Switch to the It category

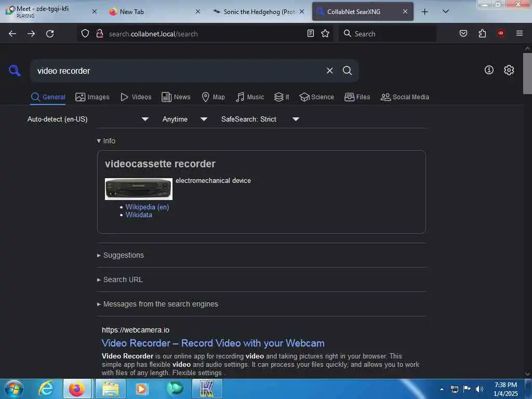(x=282, y=97)
